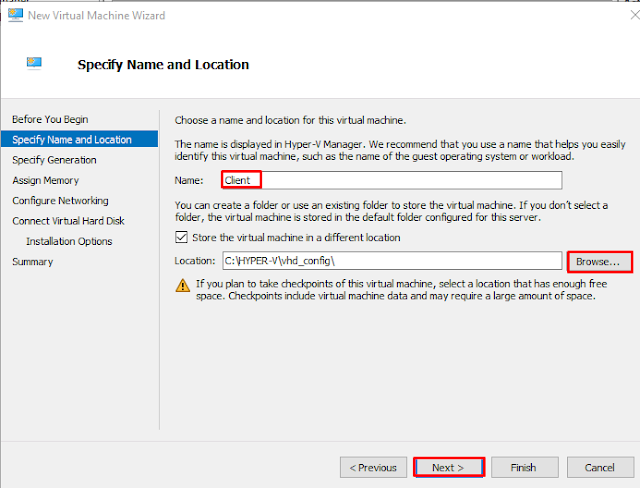Click the New Virtual Machine Wizard title text
This screenshot has height=488, width=640.
[96, 16]
